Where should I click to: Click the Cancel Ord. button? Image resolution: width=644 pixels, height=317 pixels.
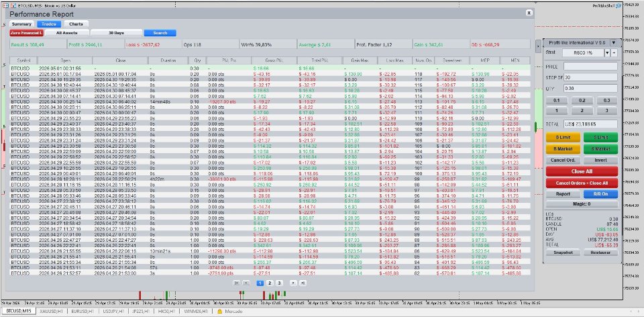(x=563, y=161)
